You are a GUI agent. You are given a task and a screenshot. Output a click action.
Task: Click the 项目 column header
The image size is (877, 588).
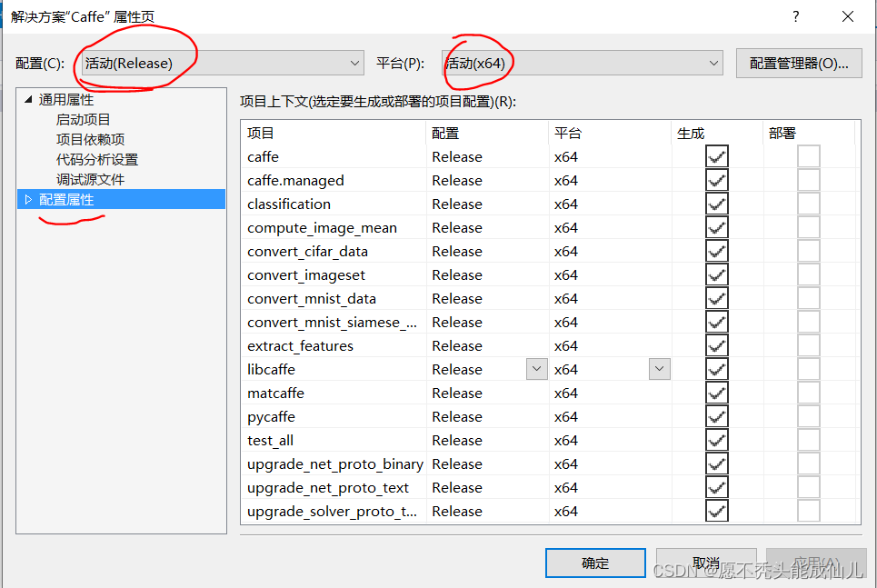pyautogui.click(x=334, y=134)
